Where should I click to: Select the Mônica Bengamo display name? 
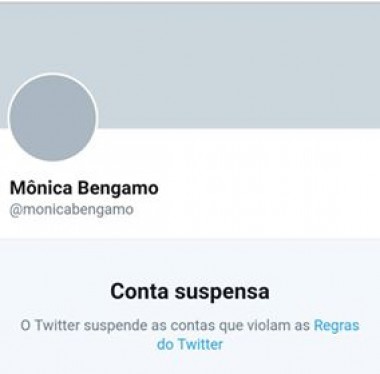(84, 188)
